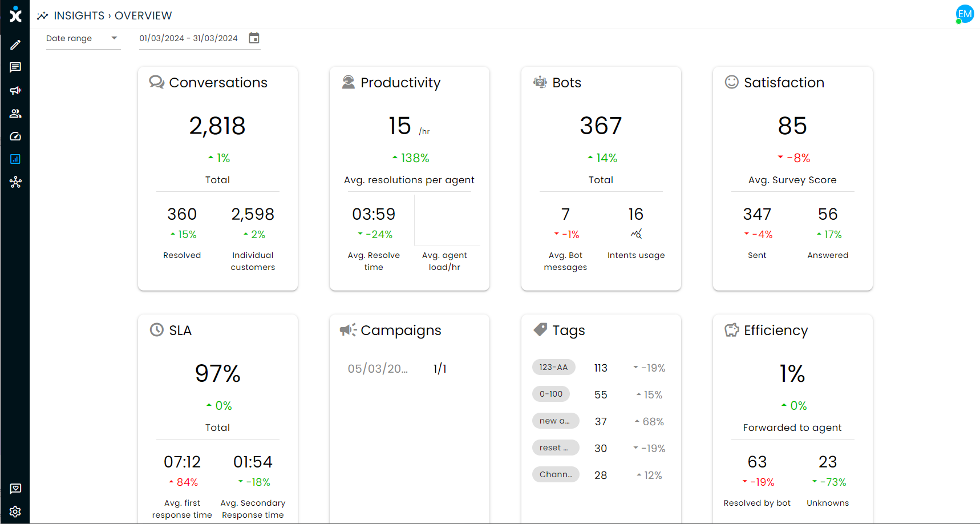Screen dimensions: 980x524
Task: Click the 23 Unknowns value
Action: pos(828,462)
